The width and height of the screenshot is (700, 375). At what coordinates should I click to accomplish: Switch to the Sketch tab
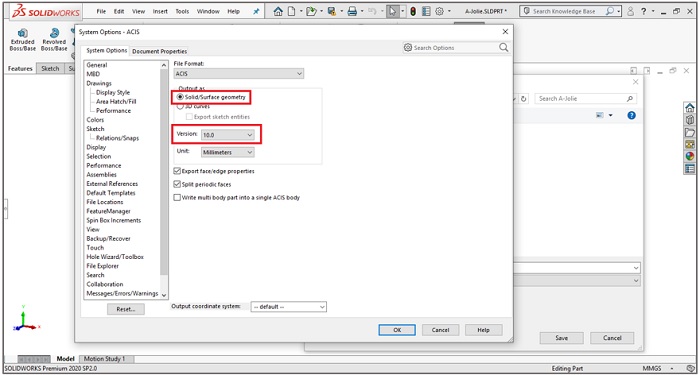click(50, 69)
